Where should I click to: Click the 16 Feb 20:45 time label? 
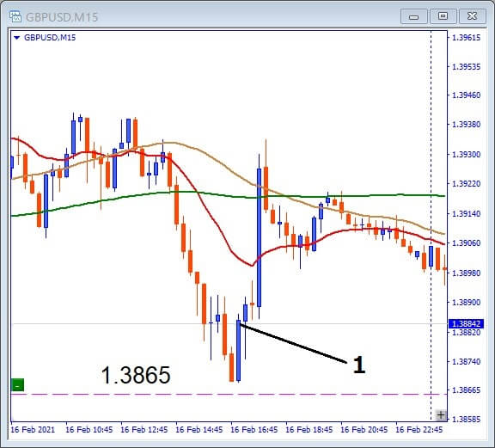pyautogui.click(x=364, y=430)
